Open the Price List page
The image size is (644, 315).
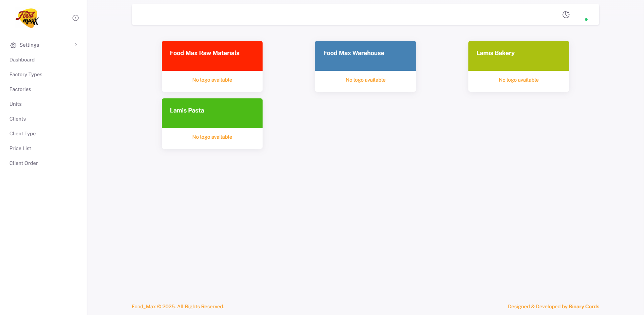20,148
